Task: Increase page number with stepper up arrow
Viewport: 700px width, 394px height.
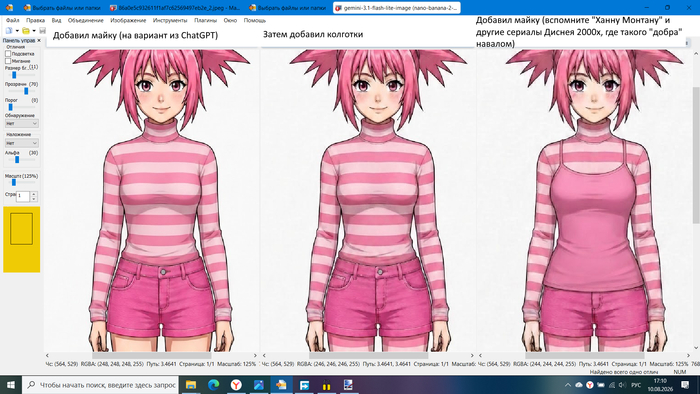Action: click(x=34, y=194)
